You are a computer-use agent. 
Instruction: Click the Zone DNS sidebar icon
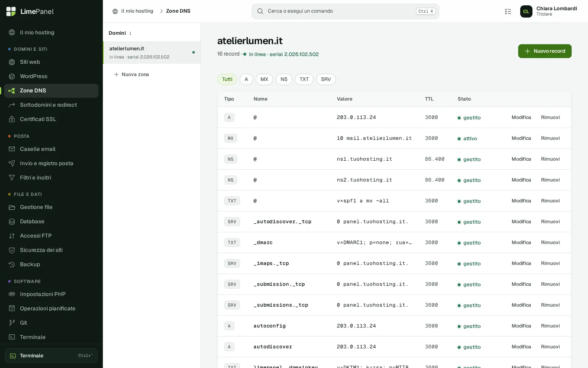tap(12, 91)
